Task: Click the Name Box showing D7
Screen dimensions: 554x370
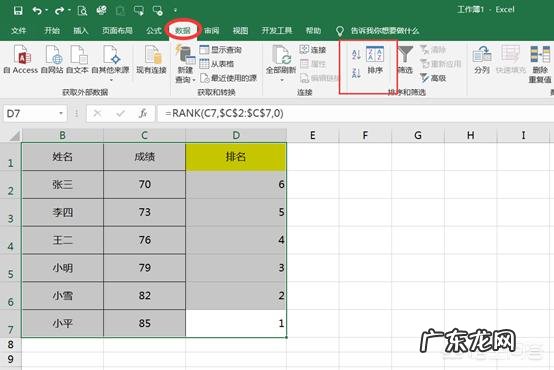Action: (x=30, y=113)
